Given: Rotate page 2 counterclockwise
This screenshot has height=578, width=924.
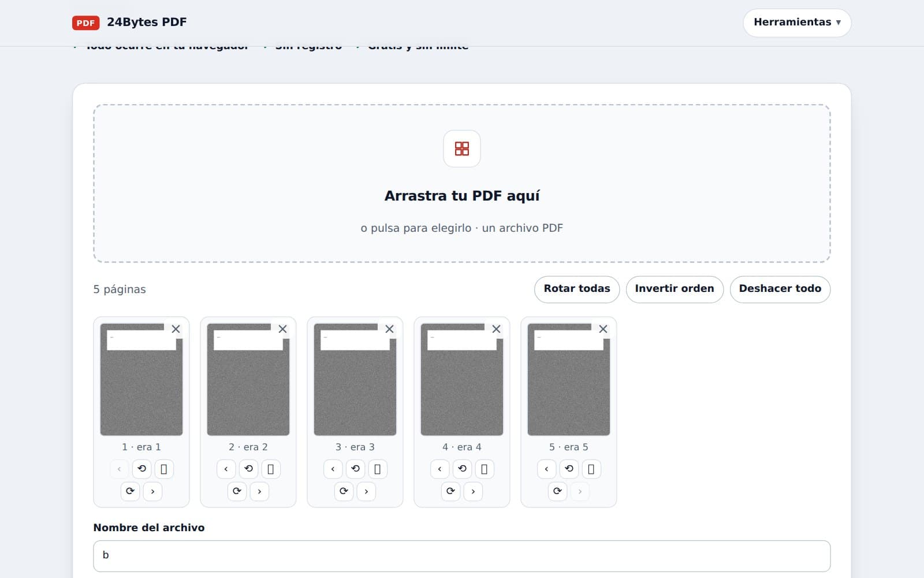Looking at the screenshot, I should (248, 469).
